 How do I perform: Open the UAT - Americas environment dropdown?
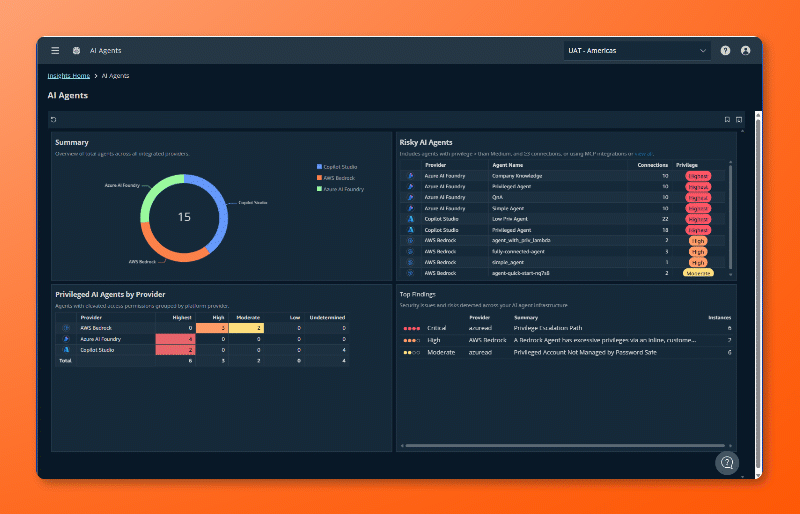637,51
